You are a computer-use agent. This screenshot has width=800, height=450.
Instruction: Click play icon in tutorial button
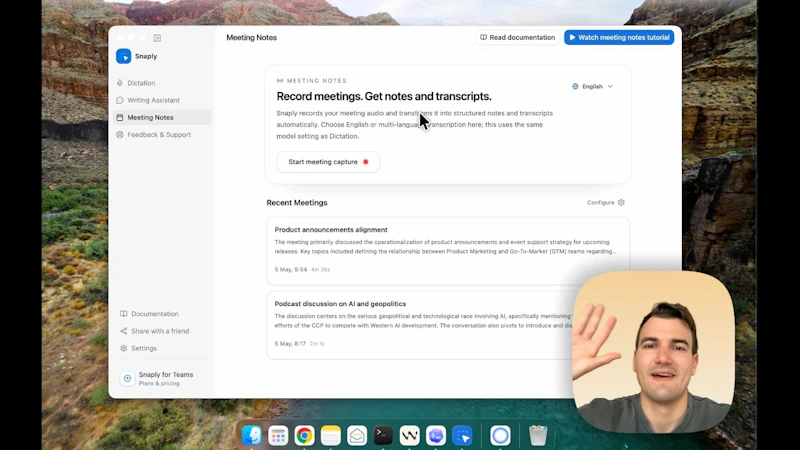pyautogui.click(x=572, y=37)
